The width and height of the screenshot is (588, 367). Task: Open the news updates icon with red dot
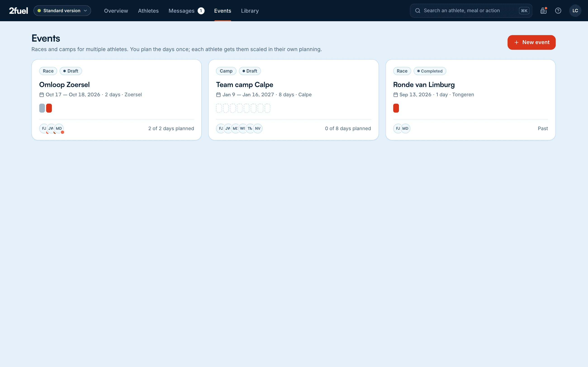pyautogui.click(x=543, y=11)
